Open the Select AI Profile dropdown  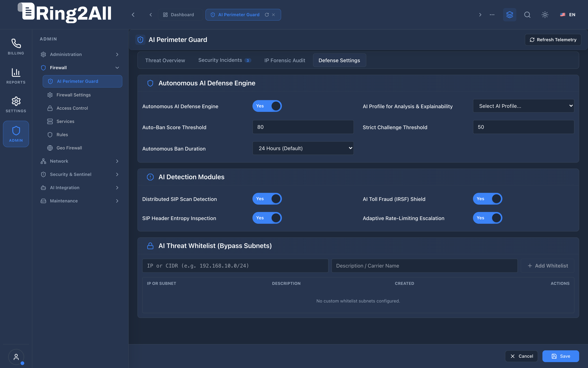[x=524, y=106]
